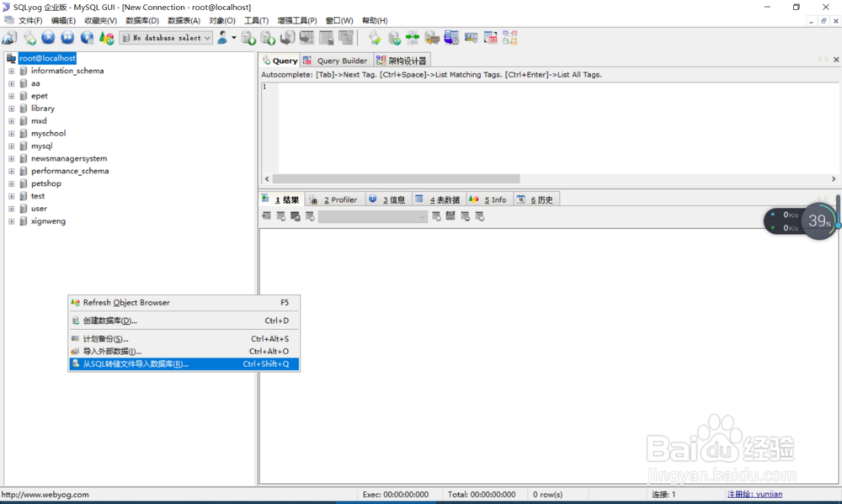Choose 计划备份(S)... from context menu
842x504 pixels.
(184, 339)
